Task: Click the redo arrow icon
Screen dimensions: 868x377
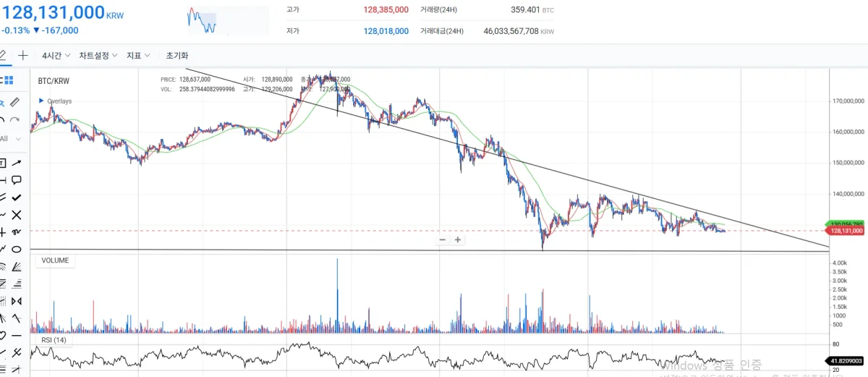Action: tap(16, 120)
